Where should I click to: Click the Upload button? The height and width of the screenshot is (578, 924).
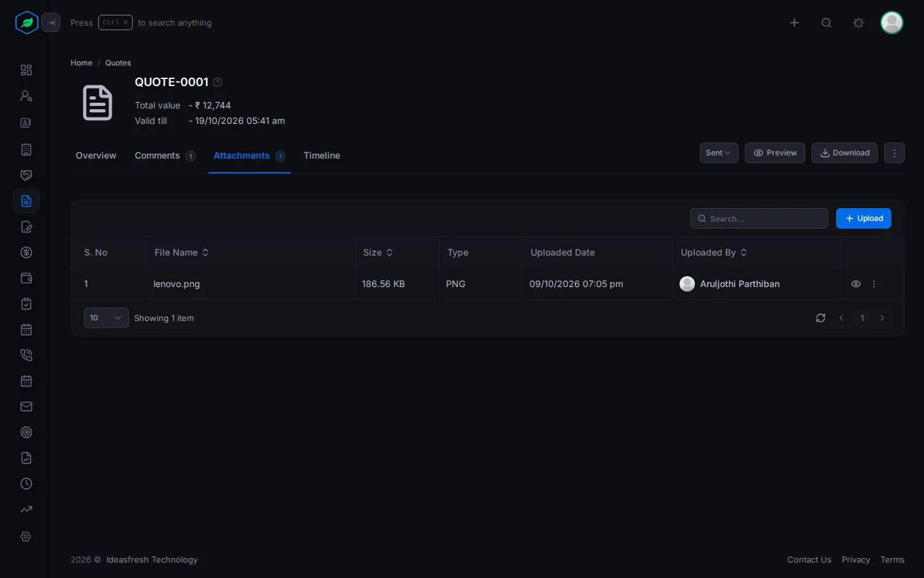coord(864,218)
